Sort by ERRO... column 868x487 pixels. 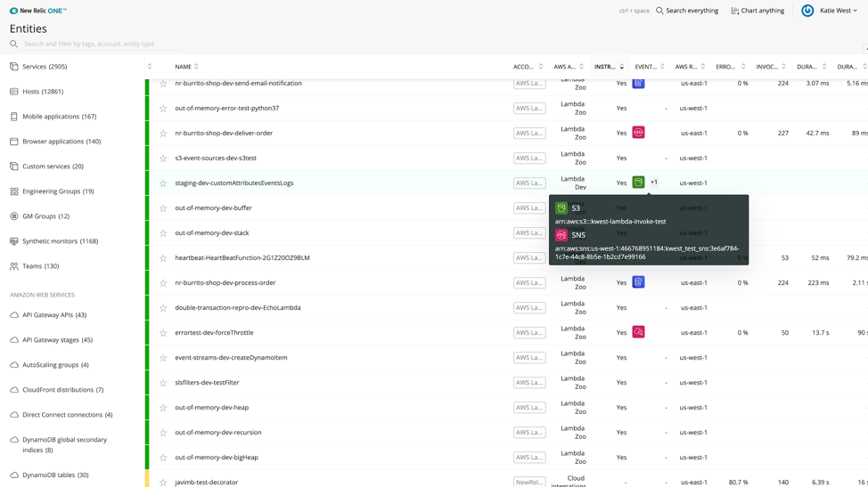[731, 67]
